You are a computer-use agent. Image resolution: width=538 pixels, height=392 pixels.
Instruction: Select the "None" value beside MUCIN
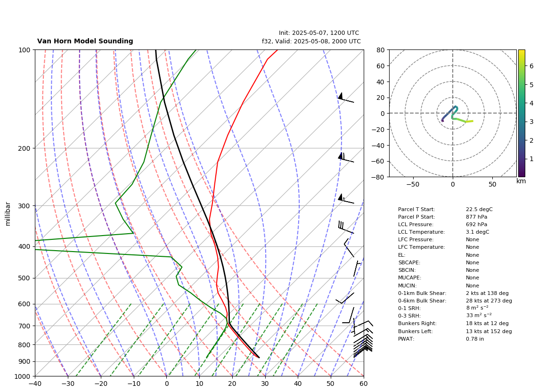(473, 286)
